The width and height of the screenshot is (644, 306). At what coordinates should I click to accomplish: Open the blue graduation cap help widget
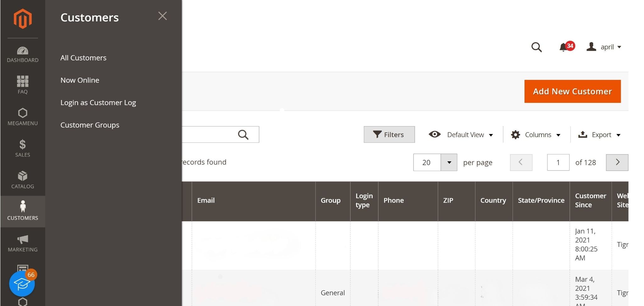pos(22,284)
